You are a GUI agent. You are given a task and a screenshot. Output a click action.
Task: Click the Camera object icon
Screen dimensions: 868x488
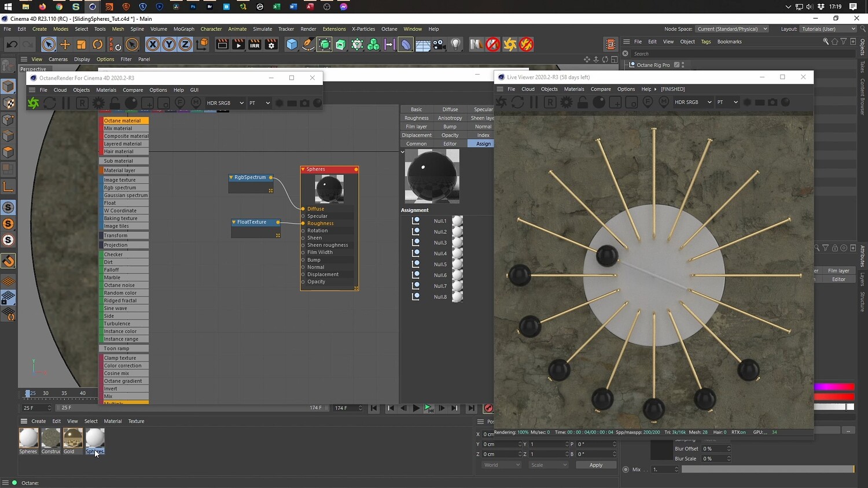(439, 45)
